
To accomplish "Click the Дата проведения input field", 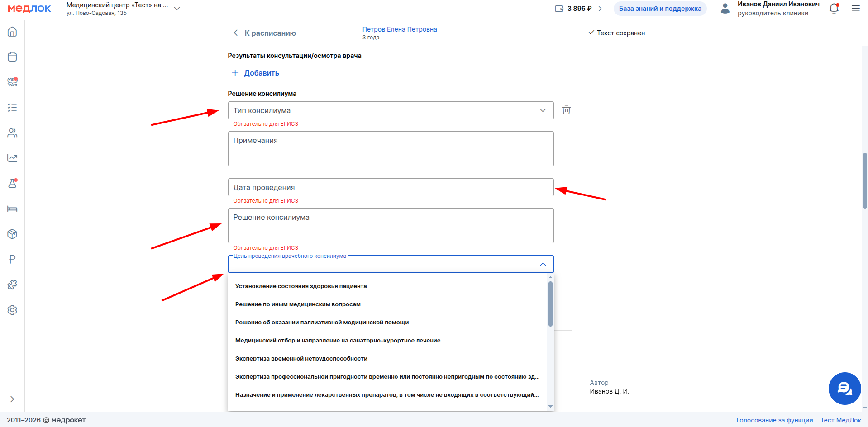I will (391, 187).
